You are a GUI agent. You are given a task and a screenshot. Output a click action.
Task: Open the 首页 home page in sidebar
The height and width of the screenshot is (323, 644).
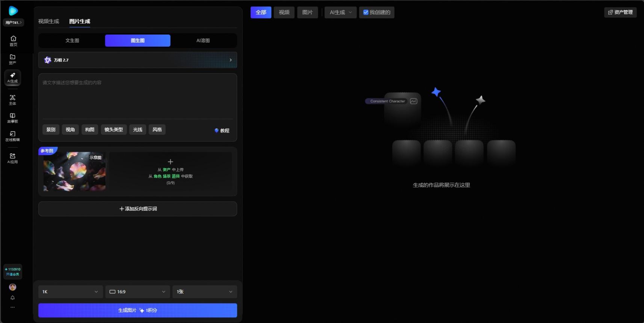pyautogui.click(x=13, y=41)
